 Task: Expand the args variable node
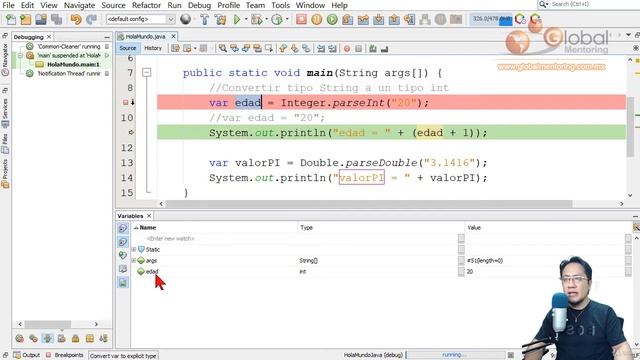(x=134, y=260)
